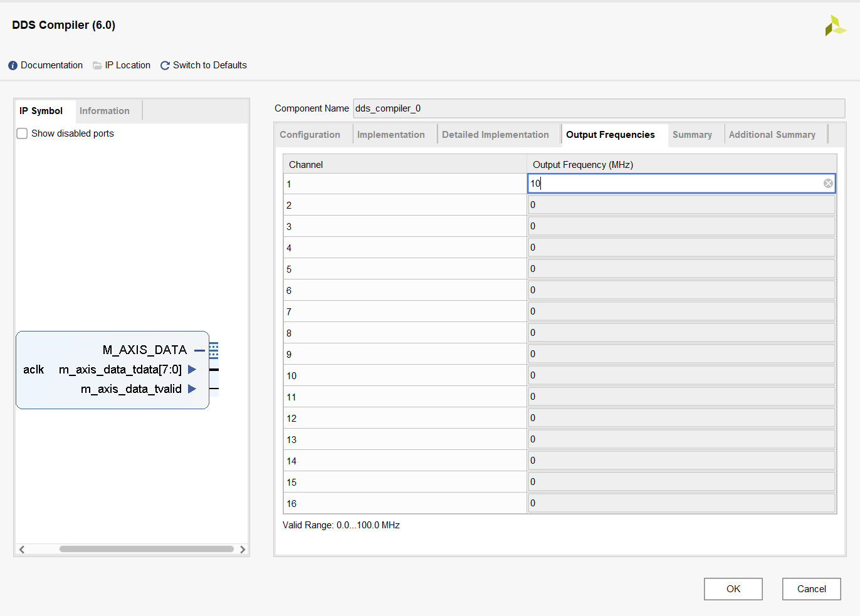Screen dimensions: 860x616
Task: Select channel number 16 cell
Action: point(405,504)
